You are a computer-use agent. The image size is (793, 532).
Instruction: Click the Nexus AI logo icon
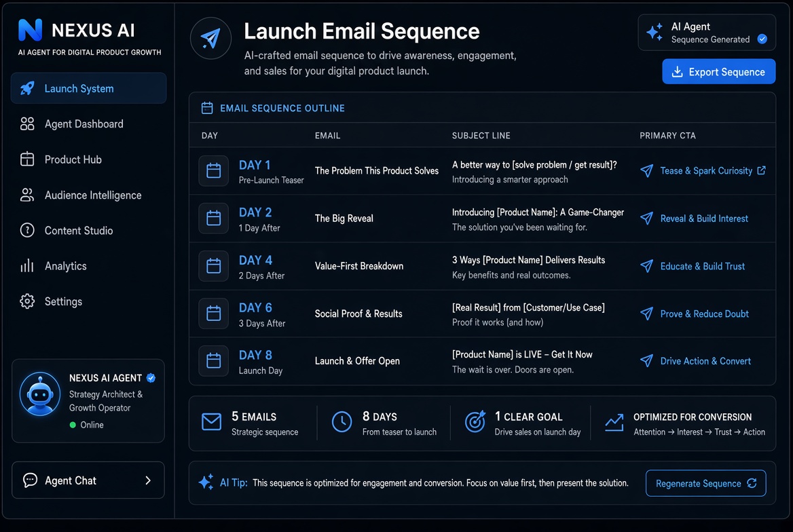pos(31,30)
